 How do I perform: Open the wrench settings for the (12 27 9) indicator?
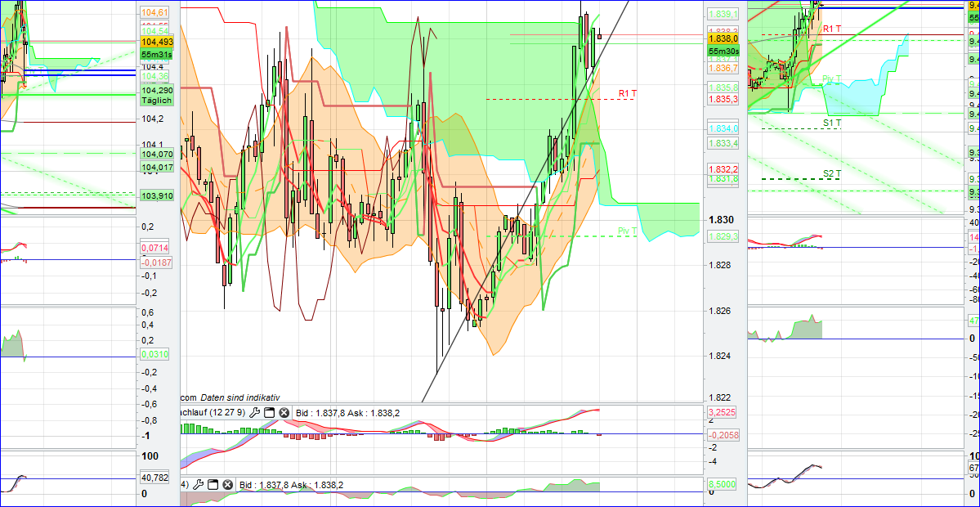point(254,412)
